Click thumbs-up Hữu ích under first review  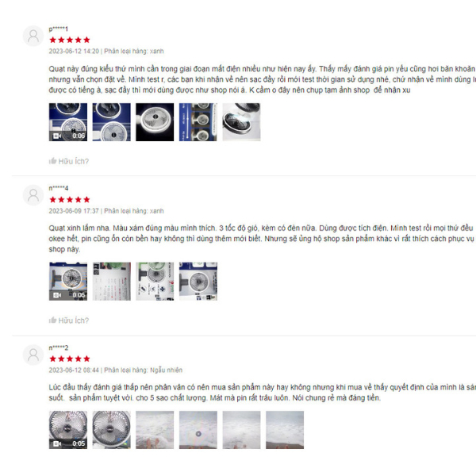pos(69,161)
